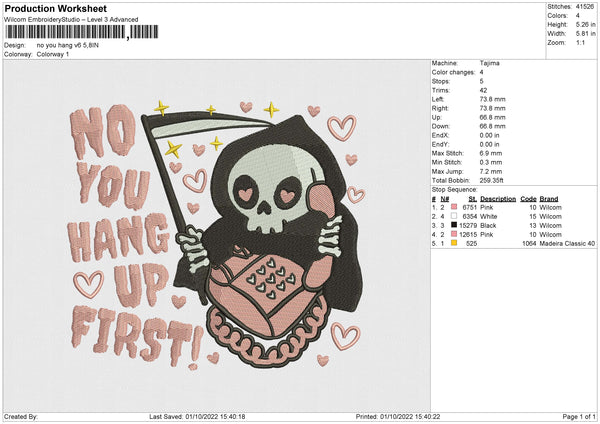600x424 pixels.
Task: Click the Machine value Tajima
Action: pyautogui.click(x=489, y=63)
